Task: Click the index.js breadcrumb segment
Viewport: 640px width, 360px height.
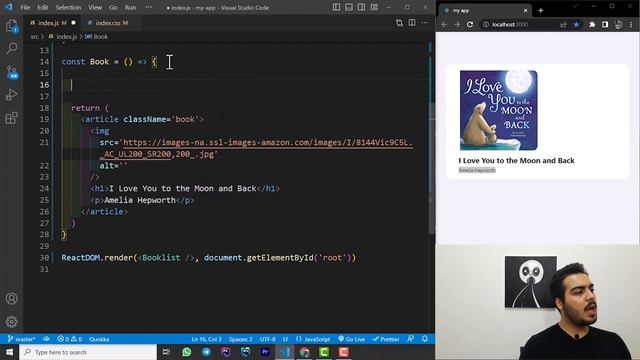Action: (63, 37)
